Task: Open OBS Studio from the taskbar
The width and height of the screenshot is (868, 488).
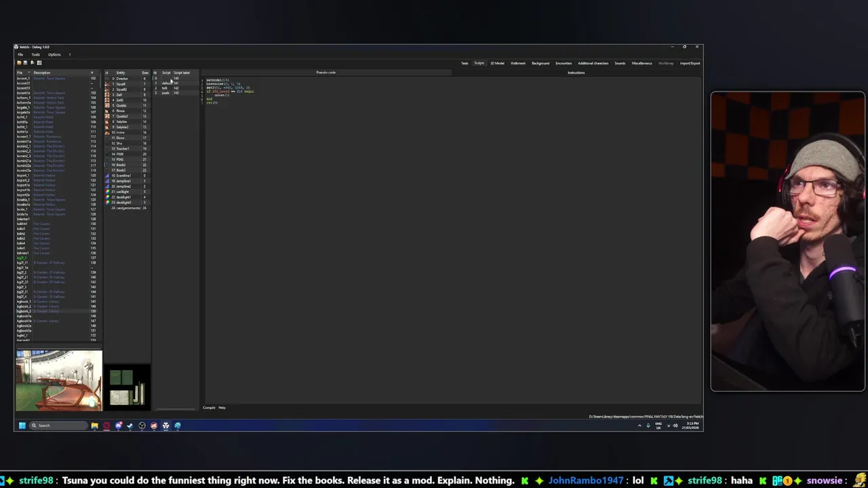Action: pos(142,426)
